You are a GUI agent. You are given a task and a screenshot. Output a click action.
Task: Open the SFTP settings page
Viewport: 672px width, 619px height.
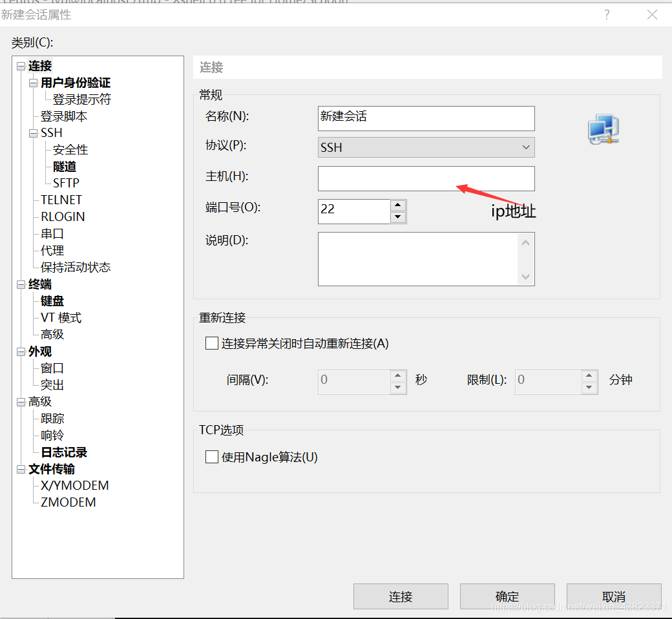pos(67,183)
